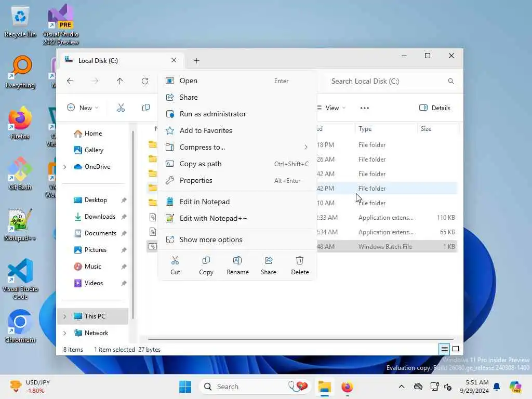This screenshot has height=399, width=532.
Task: Click Cut in the context menu bottom row
Action: (x=175, y=265)
